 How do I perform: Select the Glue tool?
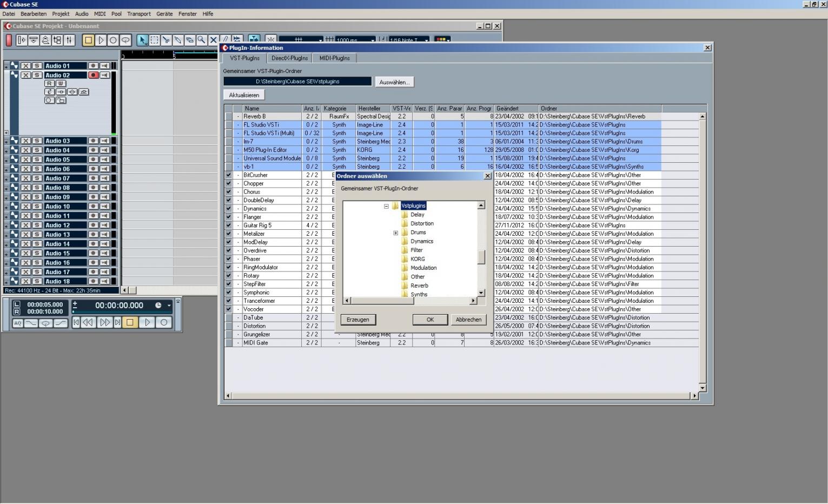[178, 40]
